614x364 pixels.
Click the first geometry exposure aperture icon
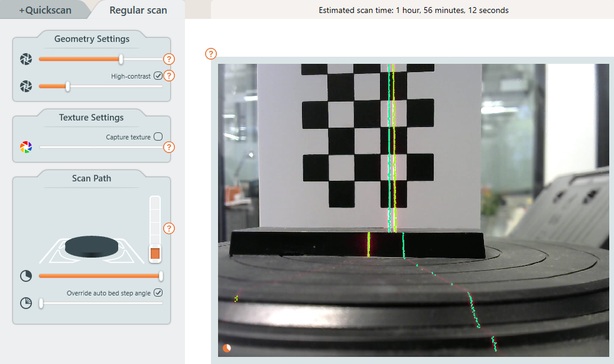pyautogui.click(x=25, y=59)
